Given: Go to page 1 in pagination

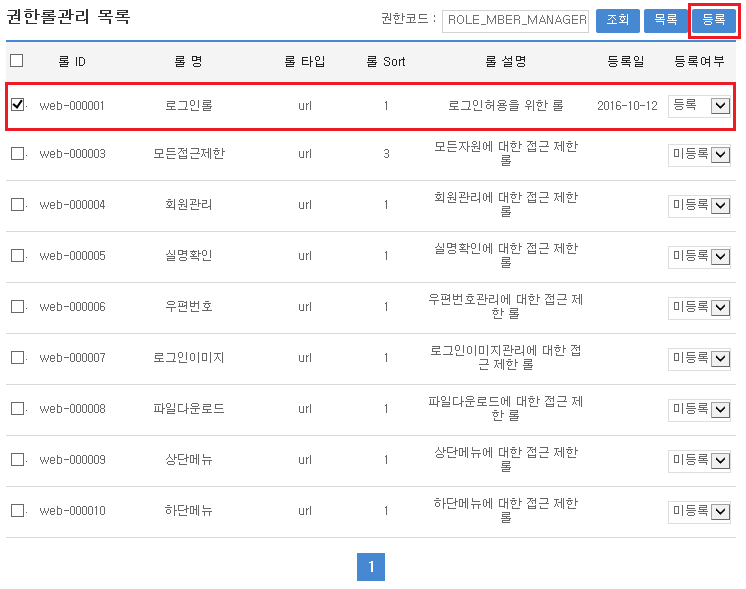Looking at the screenshot, I should pos(370,567).
